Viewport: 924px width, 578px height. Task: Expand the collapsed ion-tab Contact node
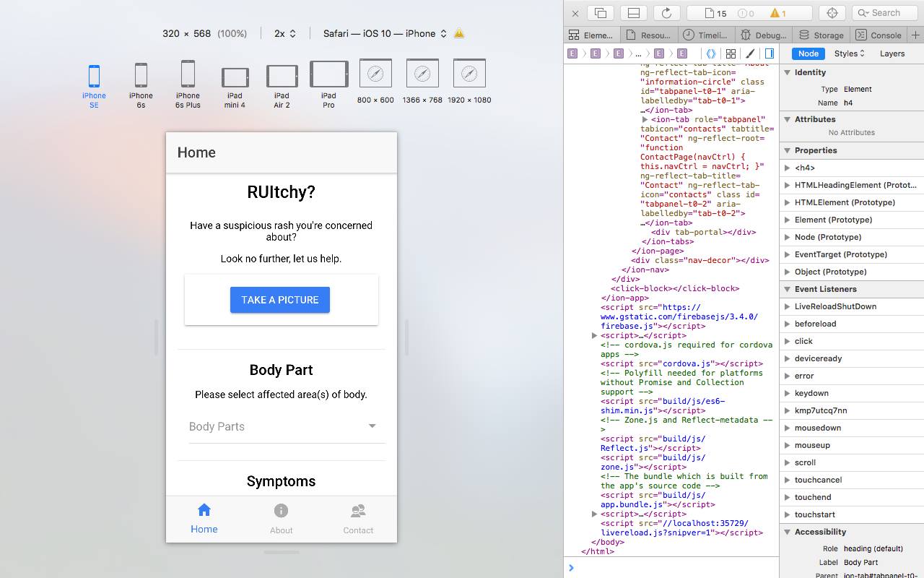pos(645,119)
